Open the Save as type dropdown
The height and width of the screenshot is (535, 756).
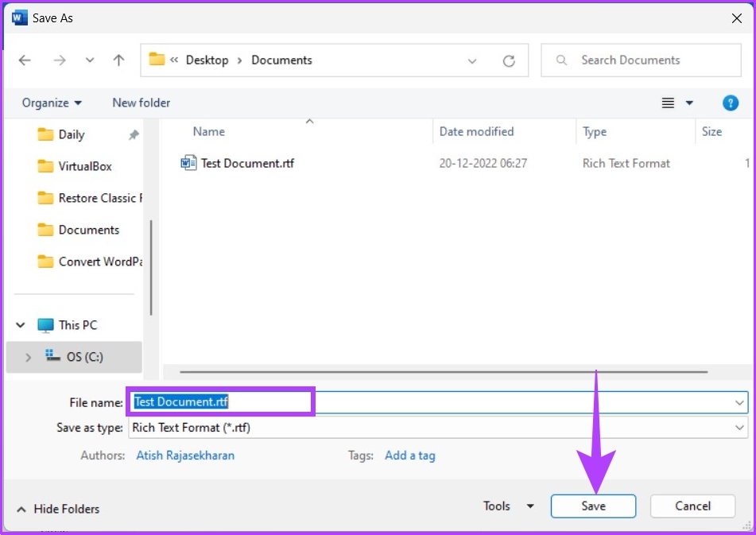739,428
